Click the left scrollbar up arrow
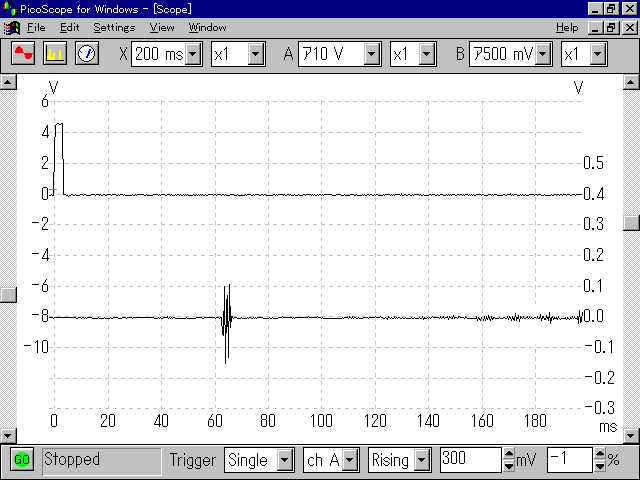 (x=8, y=82)
